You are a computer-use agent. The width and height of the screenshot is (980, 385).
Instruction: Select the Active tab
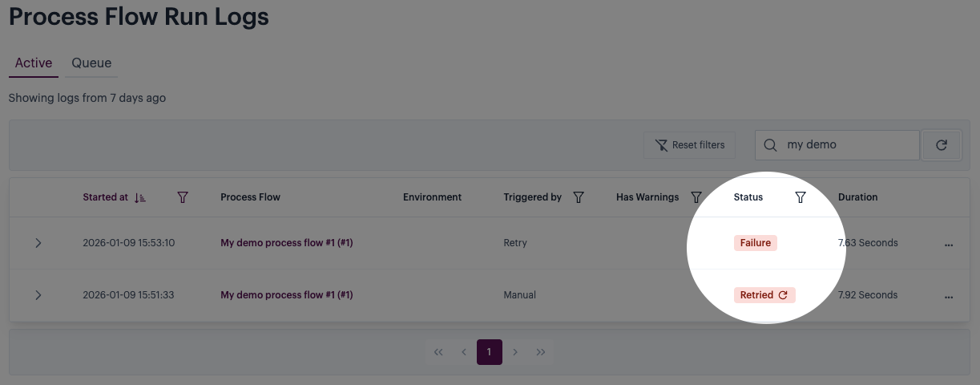pos(34,63)
